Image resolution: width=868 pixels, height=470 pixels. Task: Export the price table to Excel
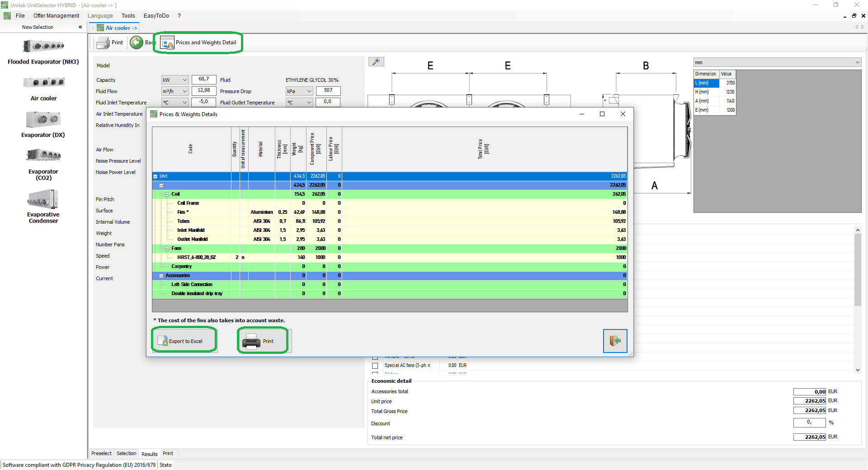[x=184, y=340]
